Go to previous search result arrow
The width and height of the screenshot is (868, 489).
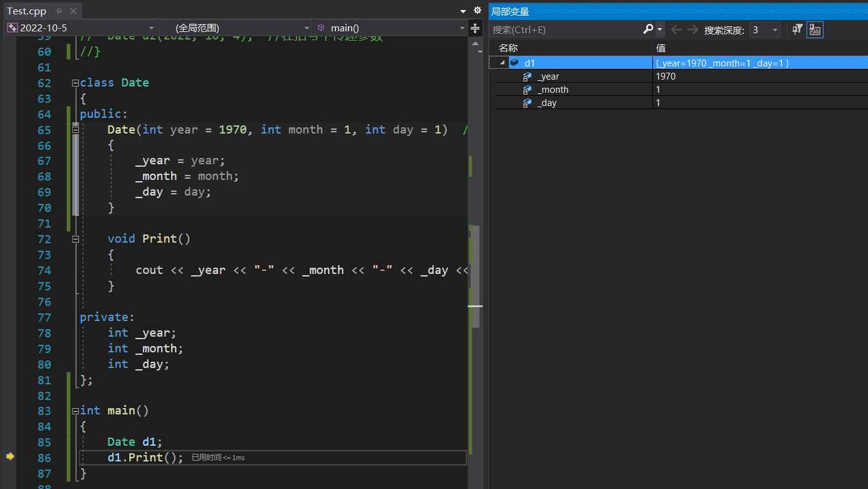tap(676, 29)
